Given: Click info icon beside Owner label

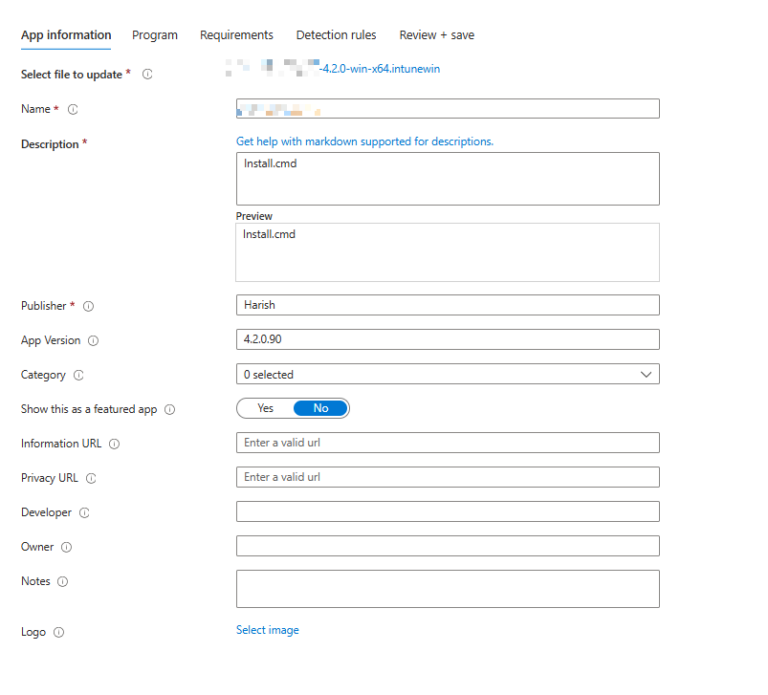Looking at the screenshot, I should pos(67,547).
